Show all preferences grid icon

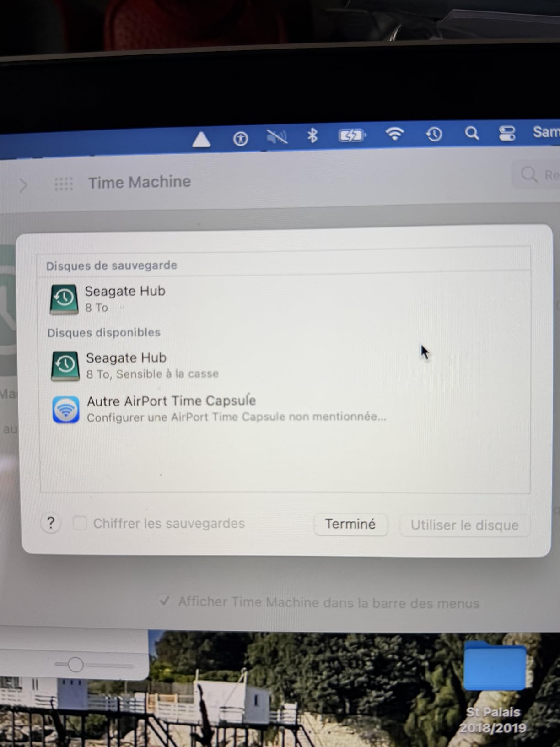tap(64, 184)
